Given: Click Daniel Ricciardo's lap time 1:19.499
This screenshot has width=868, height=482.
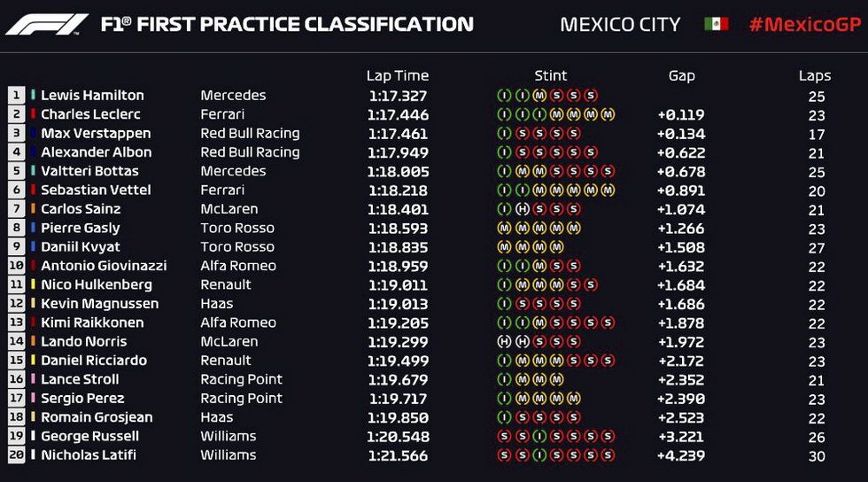Looking at the screenshot, I should click(398, 361).
